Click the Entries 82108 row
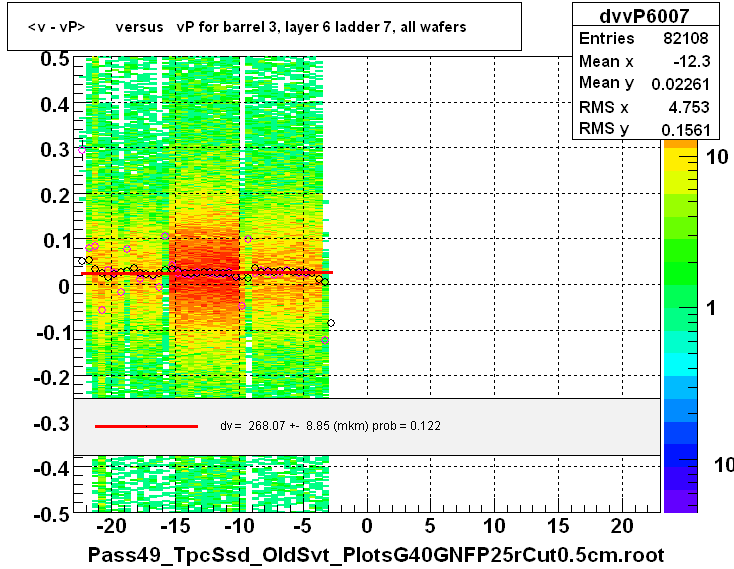This screenshot has height=569, width=734. pos(644,38)
